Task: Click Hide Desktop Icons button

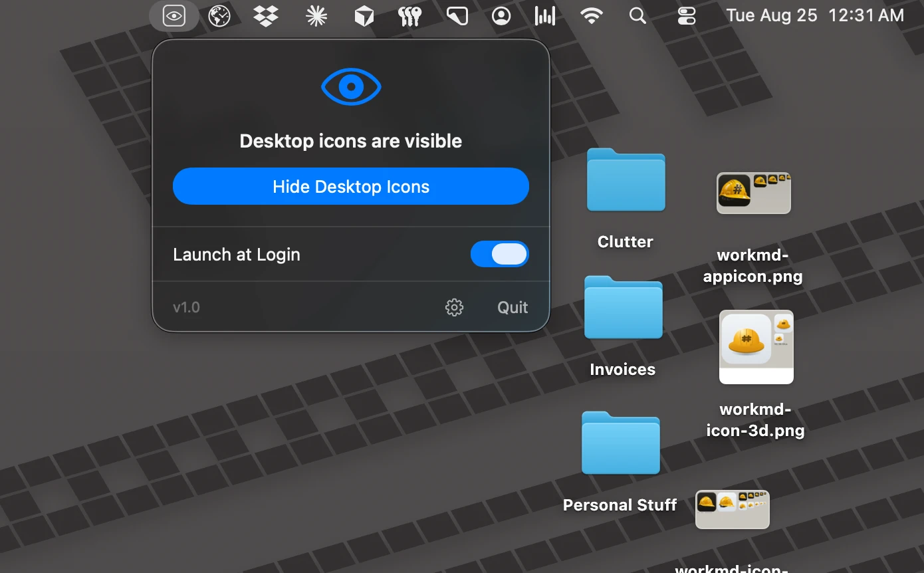Action: pyautogui.click(x=351, y=186)
